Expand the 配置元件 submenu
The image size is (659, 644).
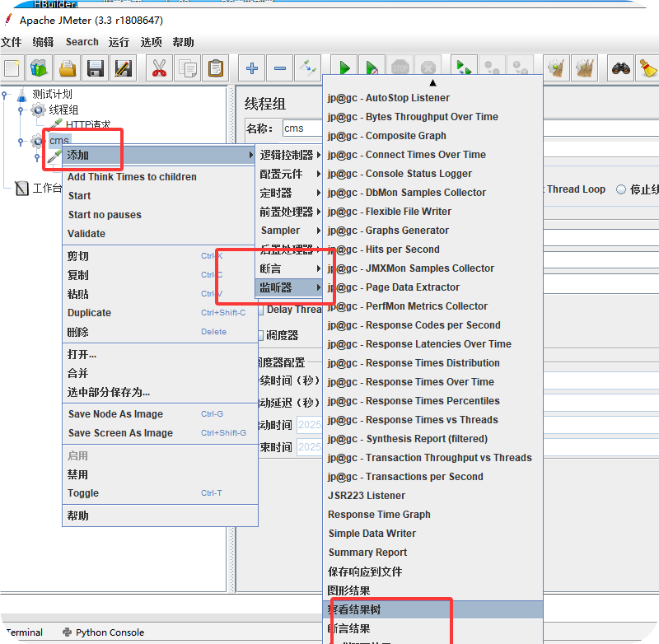[289, 174]
